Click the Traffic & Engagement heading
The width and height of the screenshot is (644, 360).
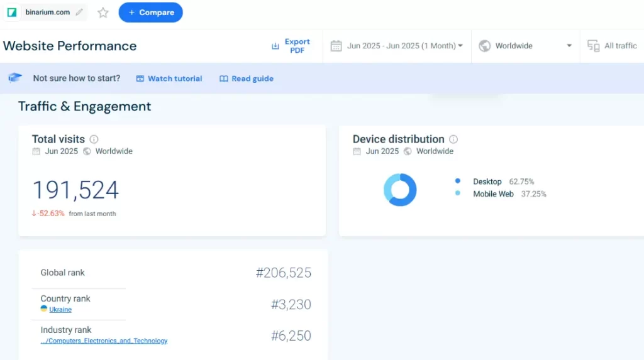(85, 106)
